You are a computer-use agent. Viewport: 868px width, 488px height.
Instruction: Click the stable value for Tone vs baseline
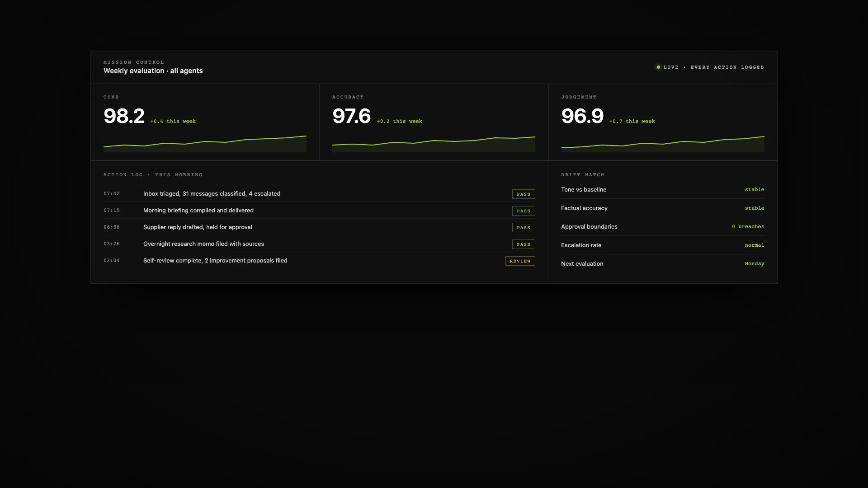click(755, 189)
